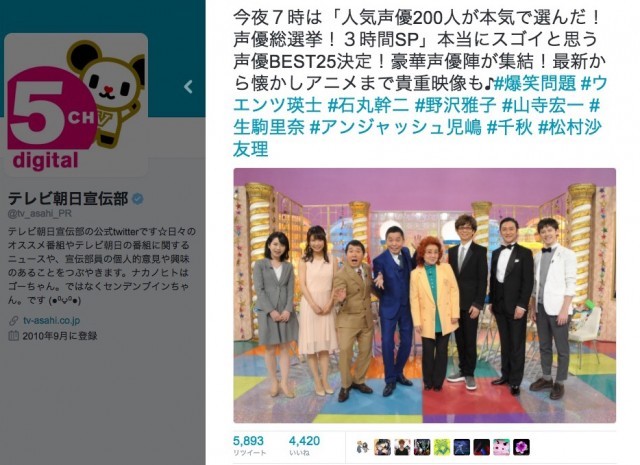
Task: Open the #山寺宏一 hashtag
Action: click(542, 106)
